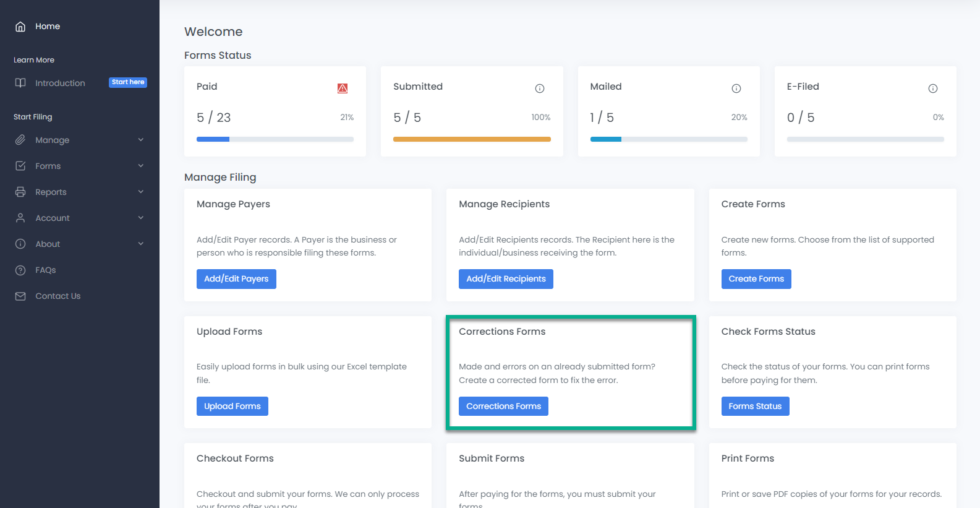Click the Start here badge

(128, 82)
